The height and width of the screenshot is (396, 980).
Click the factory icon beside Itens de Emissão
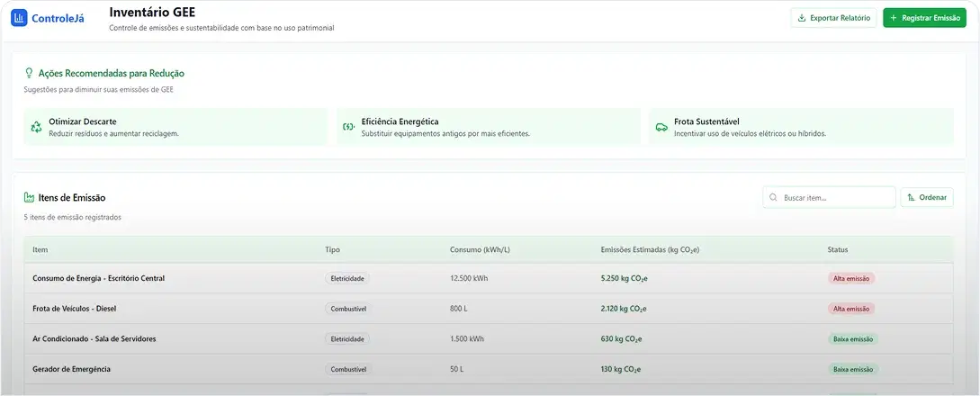29,197
